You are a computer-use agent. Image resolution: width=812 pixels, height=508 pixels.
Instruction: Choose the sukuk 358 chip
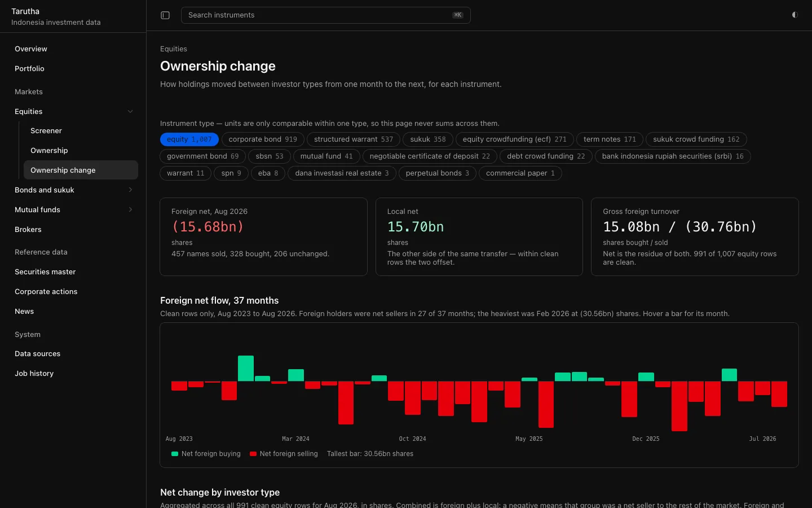coord(428,139)
